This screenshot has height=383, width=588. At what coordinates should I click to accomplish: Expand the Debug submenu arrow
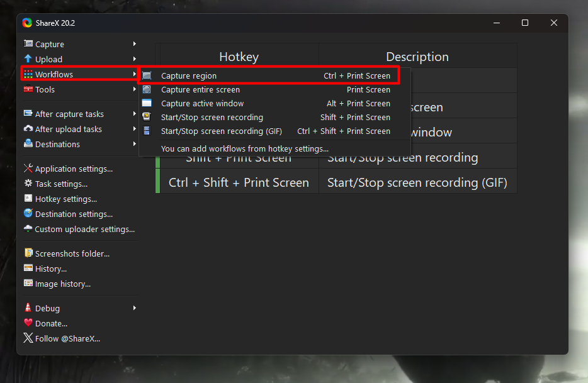tap(134, 308)
